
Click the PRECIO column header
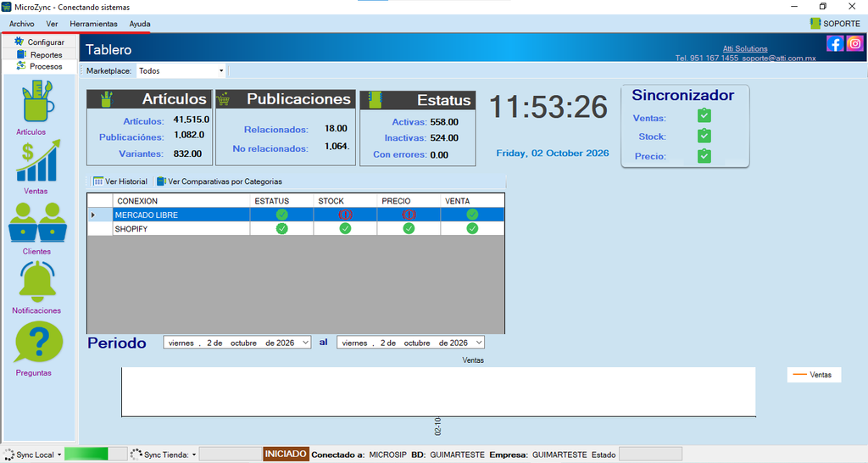(409, 200)
